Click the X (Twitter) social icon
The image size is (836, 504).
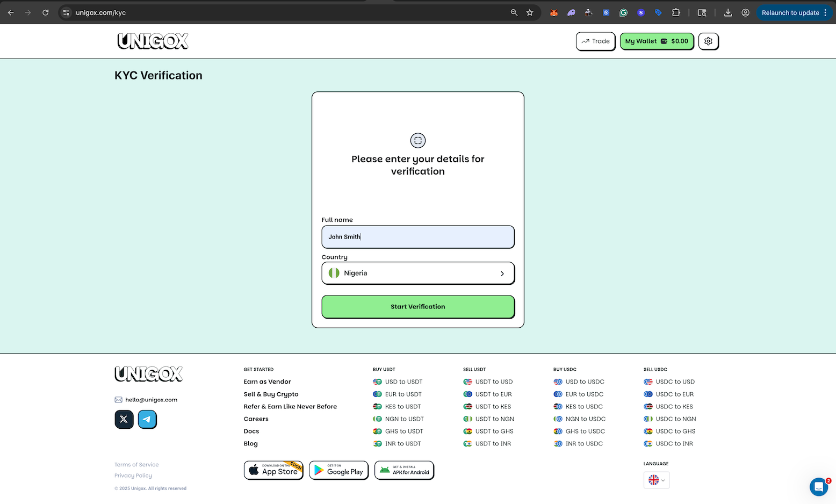pyautogui.click(x=124, y=419)
